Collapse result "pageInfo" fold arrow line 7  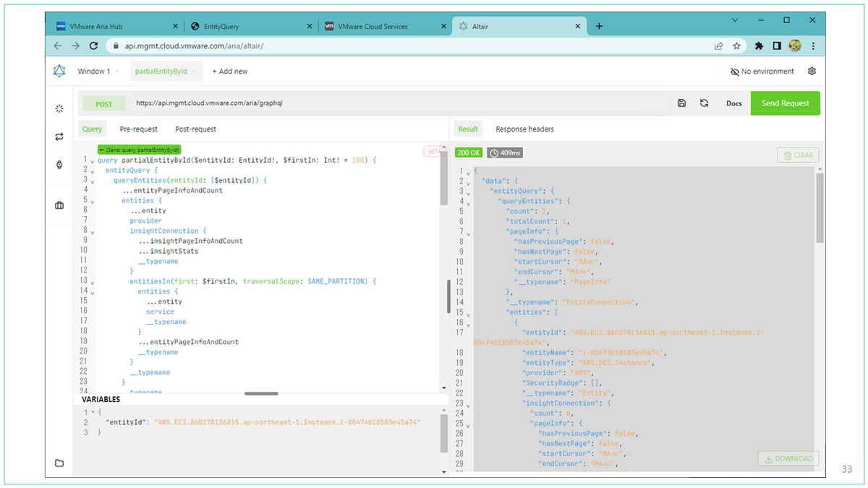468,233
